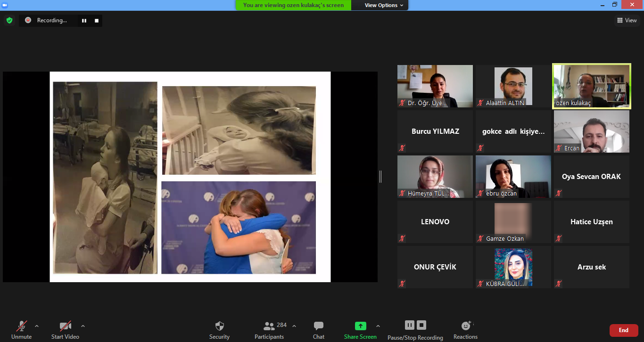Click the red End button
This screenshot has width=644, height=342.
[x=623, y=330]
